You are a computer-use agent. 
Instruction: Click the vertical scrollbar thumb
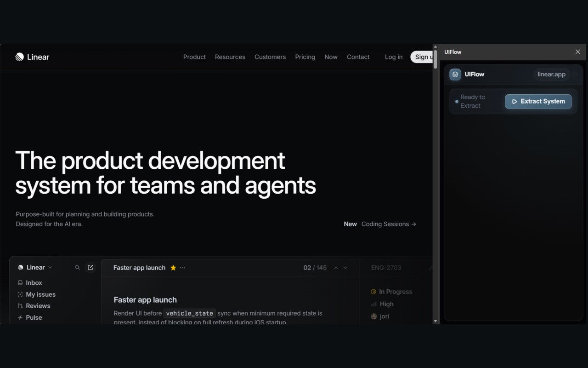pyautogui.click(x=435, y=59)
